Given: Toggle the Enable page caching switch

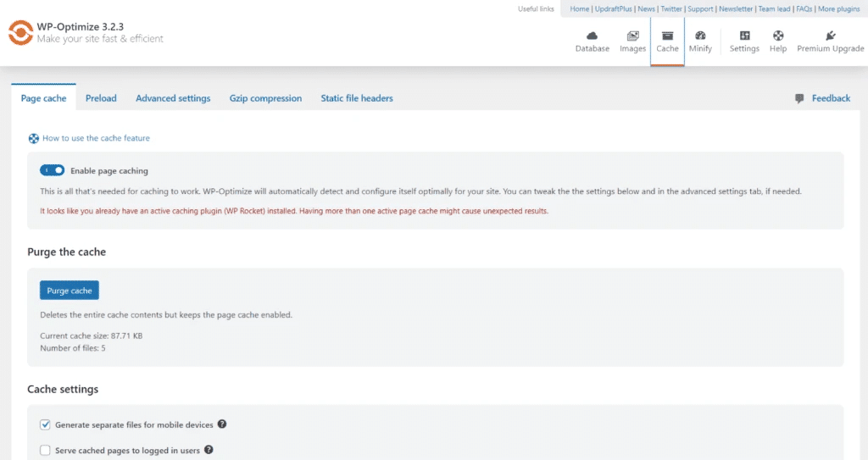Looking at the screenshot, I should [x=53, y=170].
